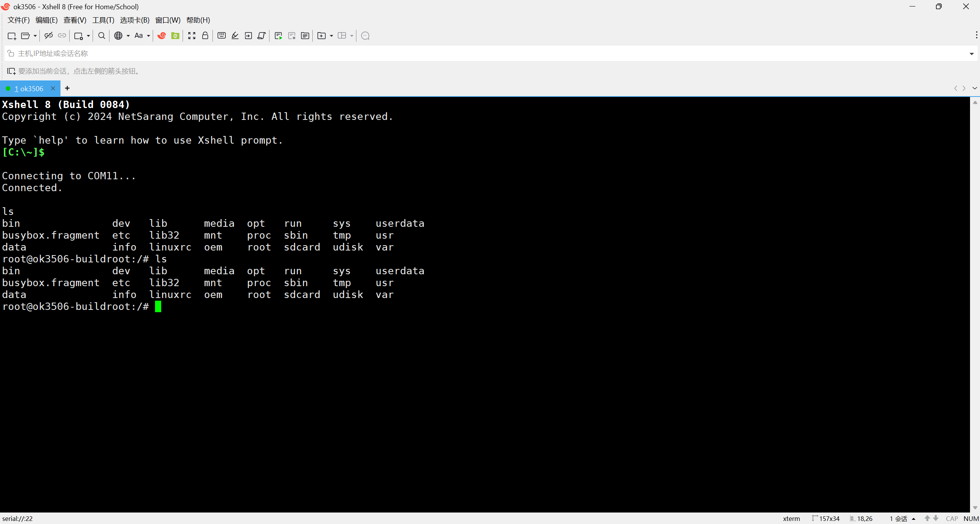Open the tab list chevron dropdown
This screenshot has width=980, height=524.
pyautogui.click(x=975, y=88)
